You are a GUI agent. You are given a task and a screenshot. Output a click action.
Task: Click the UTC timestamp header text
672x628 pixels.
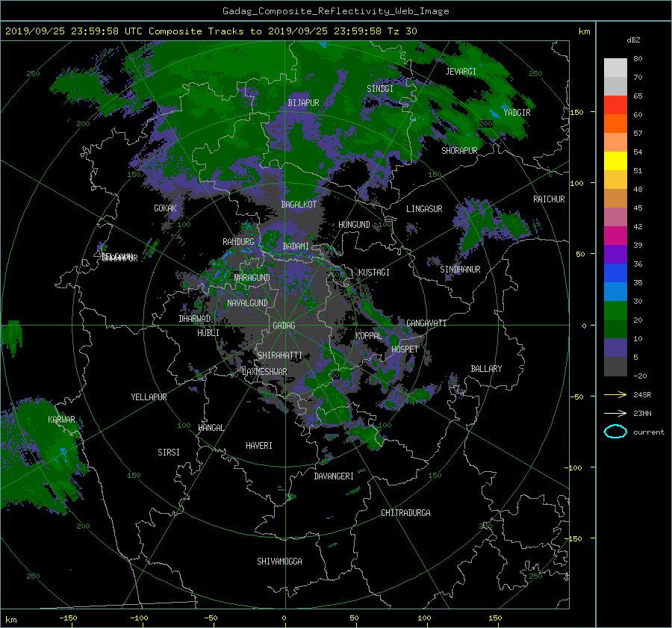pos(211,31)
